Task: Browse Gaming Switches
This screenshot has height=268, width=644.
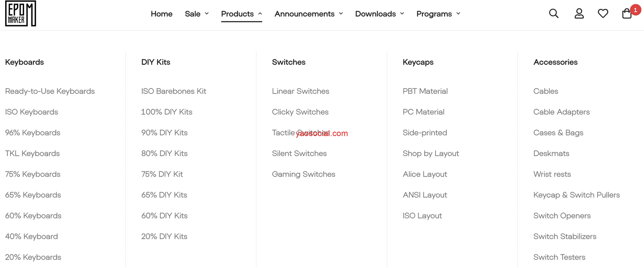Action: (303, 174)
